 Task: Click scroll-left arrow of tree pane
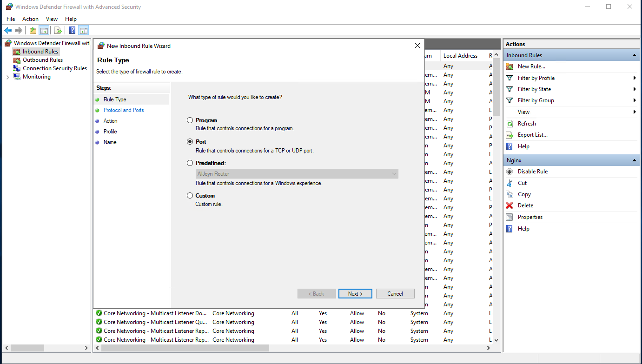pyautogui.click(x=7, y=348)
